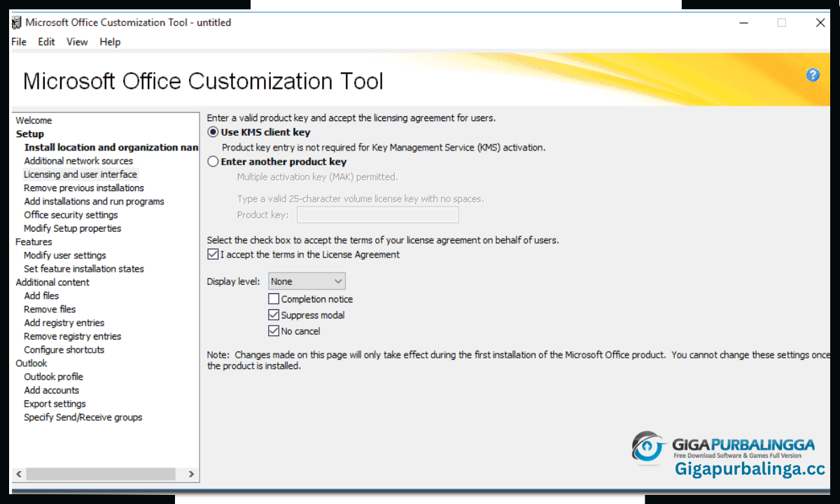The image size is (840, 504).
Task: Click the navigation pane horizontal scrollbar thumb
Action: tap(101, 474)
